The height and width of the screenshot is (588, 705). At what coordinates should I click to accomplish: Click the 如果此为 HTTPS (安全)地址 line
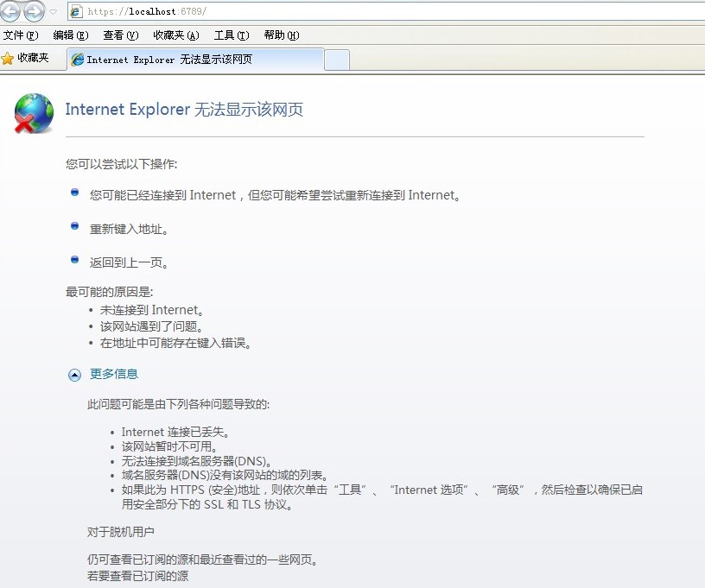382,496
